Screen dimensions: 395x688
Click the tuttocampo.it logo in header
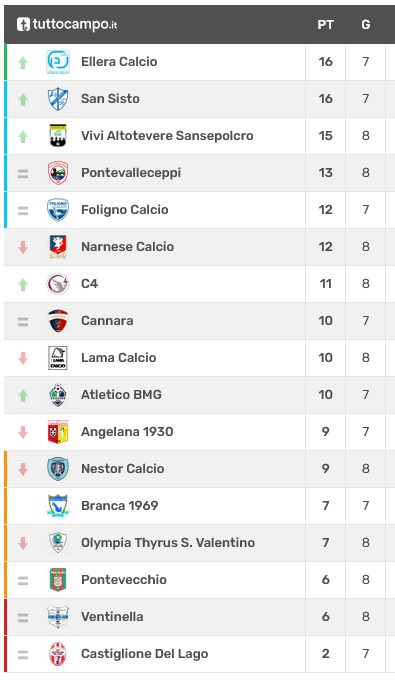tap(67, 24)
